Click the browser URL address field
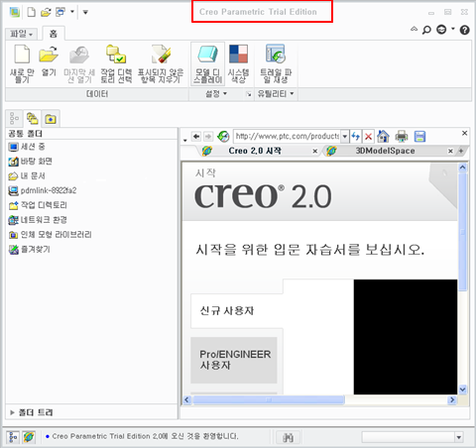476x448 pixels. coord(287,136)
